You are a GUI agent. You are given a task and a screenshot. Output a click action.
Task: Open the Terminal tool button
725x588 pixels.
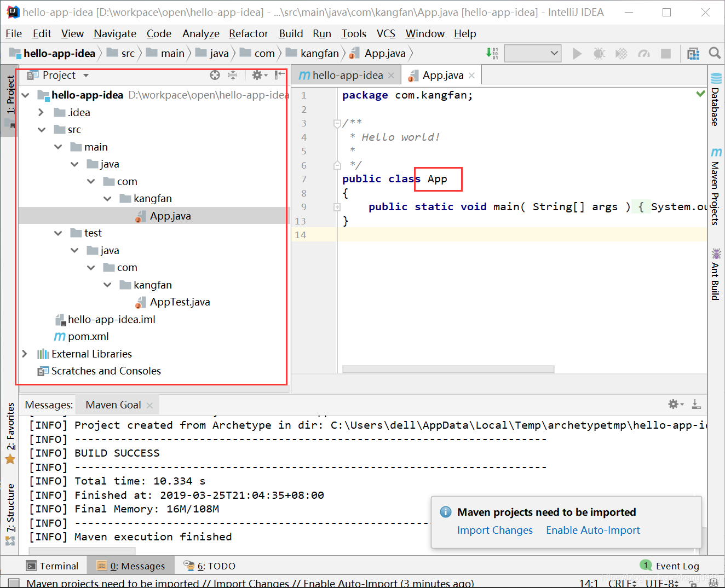[53, 566]
